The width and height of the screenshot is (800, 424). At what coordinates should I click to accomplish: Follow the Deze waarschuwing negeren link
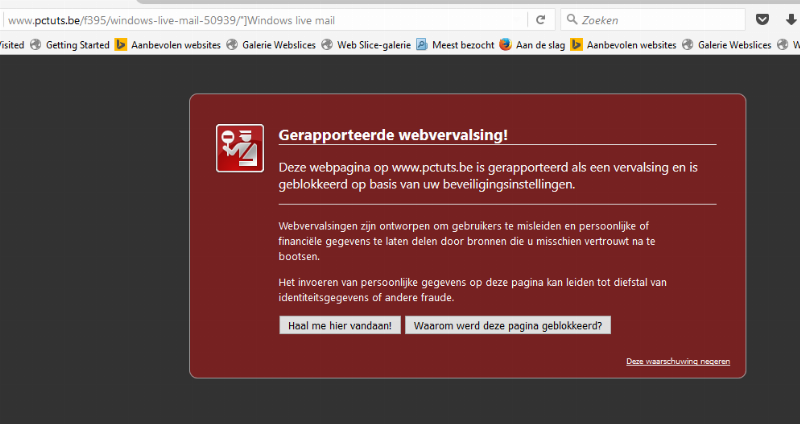(678, 361)
